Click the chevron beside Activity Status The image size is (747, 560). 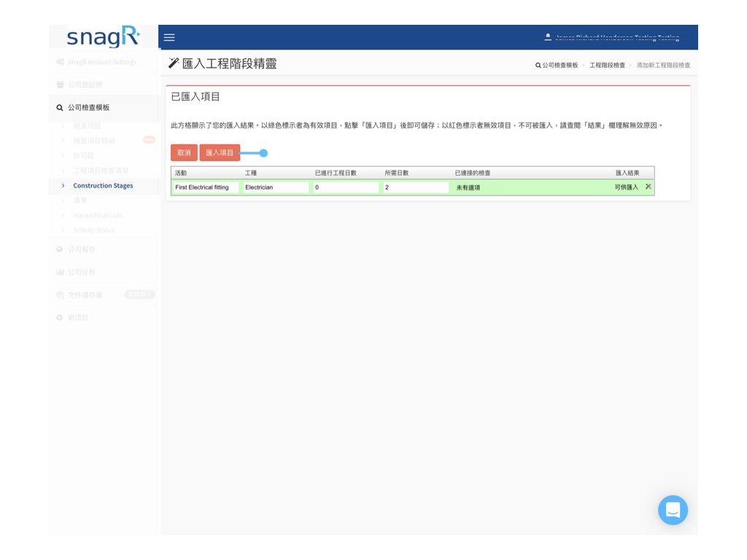point(63,230)
